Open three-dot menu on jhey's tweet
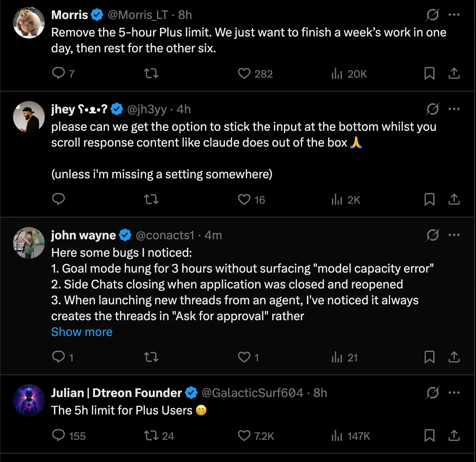This screenshot has height=462, width=476. pos(454,109)
